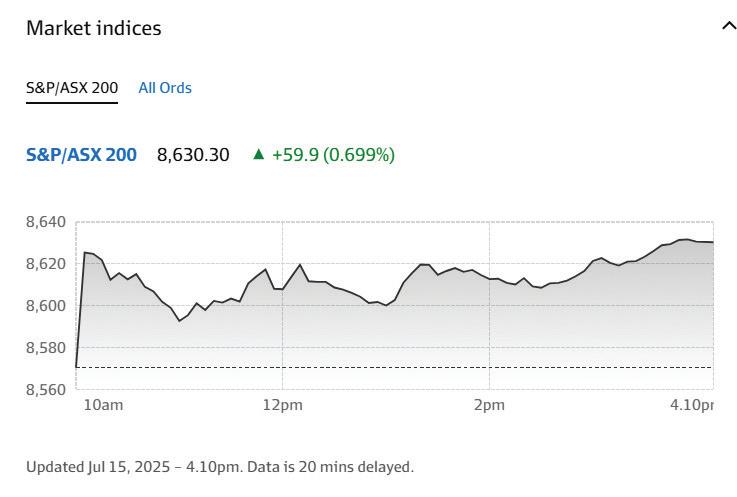Click the 8,640 y-axis label
The width and height of the screenshot is (737, 497).
tap(45, 222)
